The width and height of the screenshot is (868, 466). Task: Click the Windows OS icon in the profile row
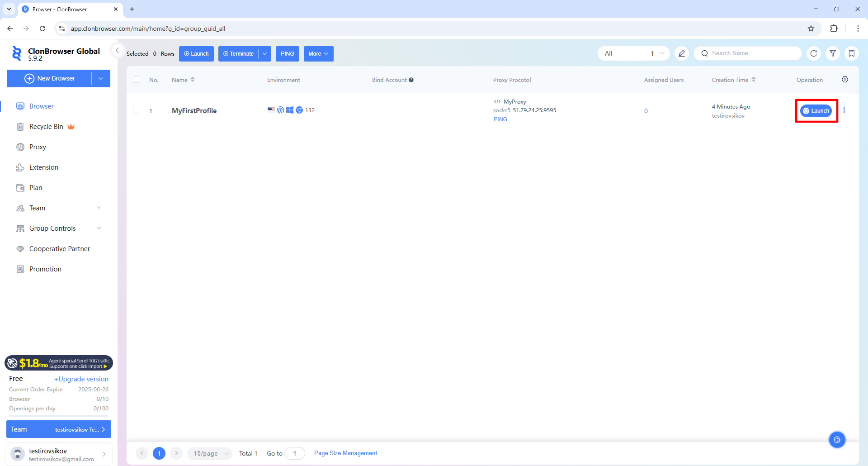coord(289,110)
